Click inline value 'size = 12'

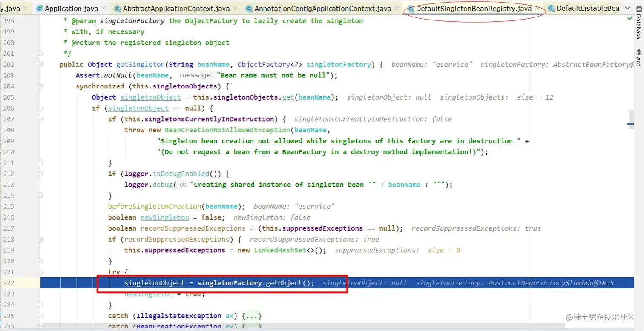[535, 97]
